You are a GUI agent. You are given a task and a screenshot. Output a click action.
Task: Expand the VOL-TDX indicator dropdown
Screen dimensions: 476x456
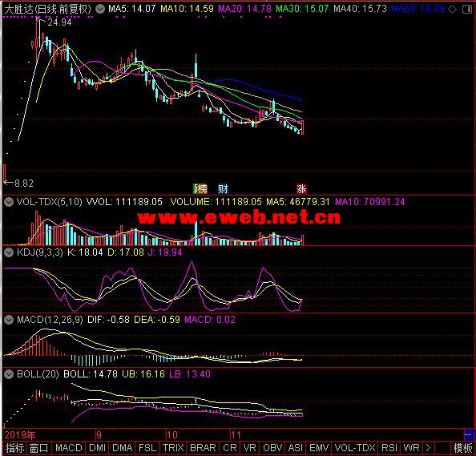(9, 202)
